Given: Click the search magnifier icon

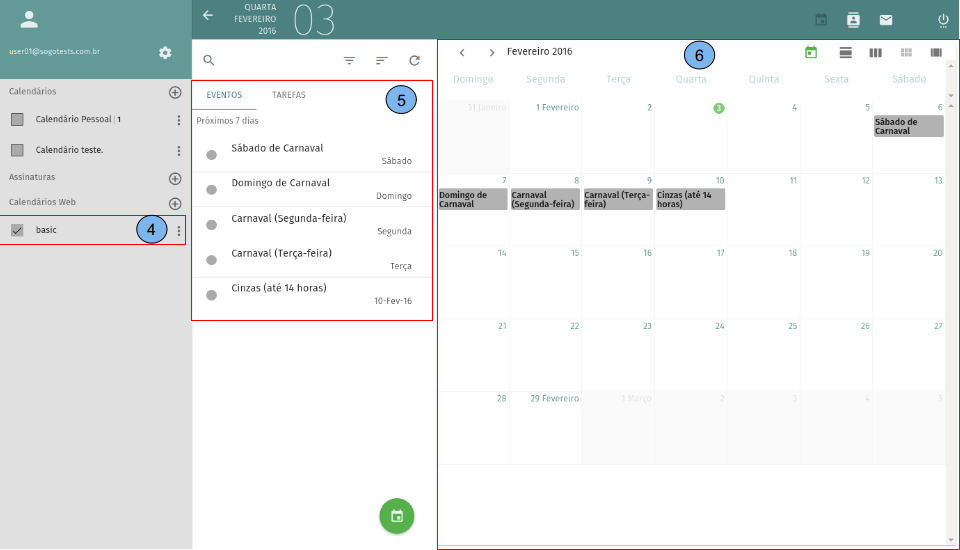Looking at the screenshot, I should (x=209, y=60).
